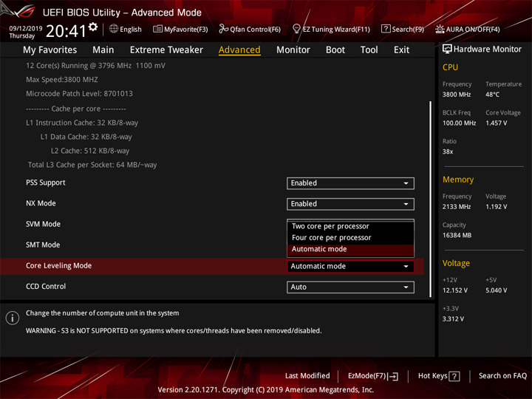Open the My Favorites tab
Viewport: 532px width, 399px height.
pyautogui.click(x=50, y=50)
